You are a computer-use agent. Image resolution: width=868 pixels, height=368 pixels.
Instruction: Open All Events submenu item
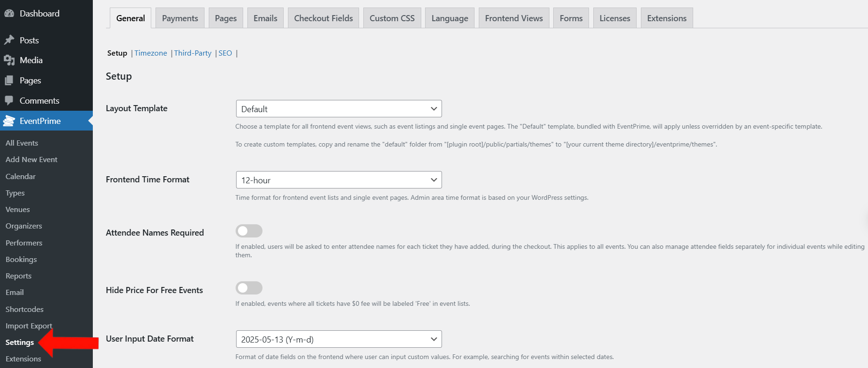coord(22,143)
